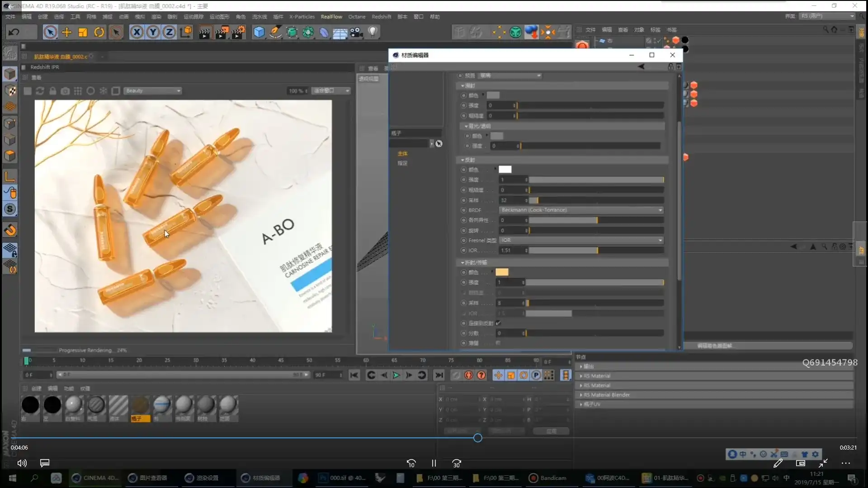Select the spline Pen tool
The height and width of the screenshot is (488, 868).
(275, 32)
